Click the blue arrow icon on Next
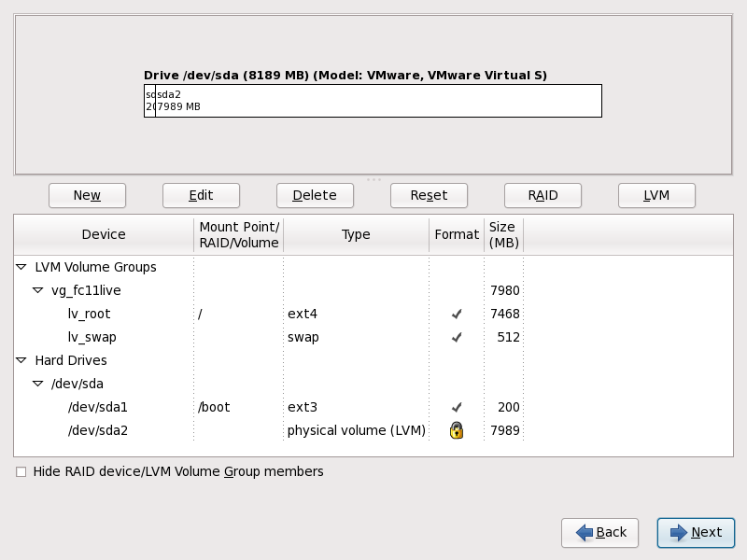This screenshot has height=560, width=747. (679, 532)
